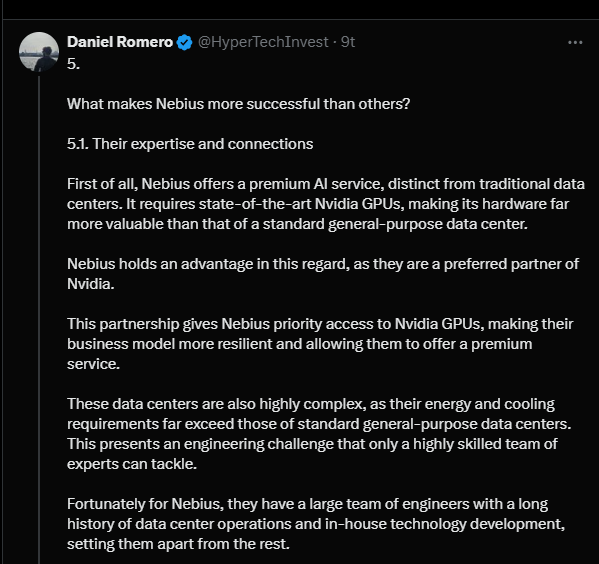Open the tweet at "Nebius holds an advantage" paragraph
Viewport: 599px width, 564px height.
[323, 274]
